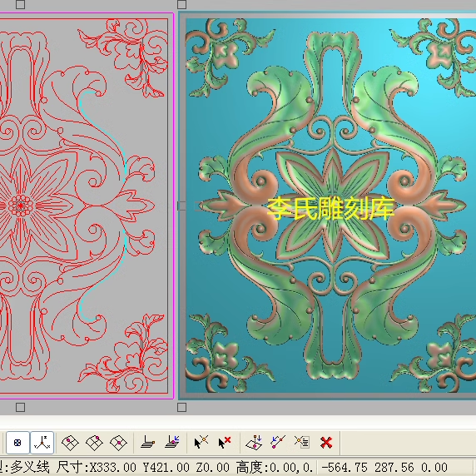The height and width of the screenshot is (476, 476).
Task: Toggle the XYZ axis display button
Action: [x=42, y=443]
